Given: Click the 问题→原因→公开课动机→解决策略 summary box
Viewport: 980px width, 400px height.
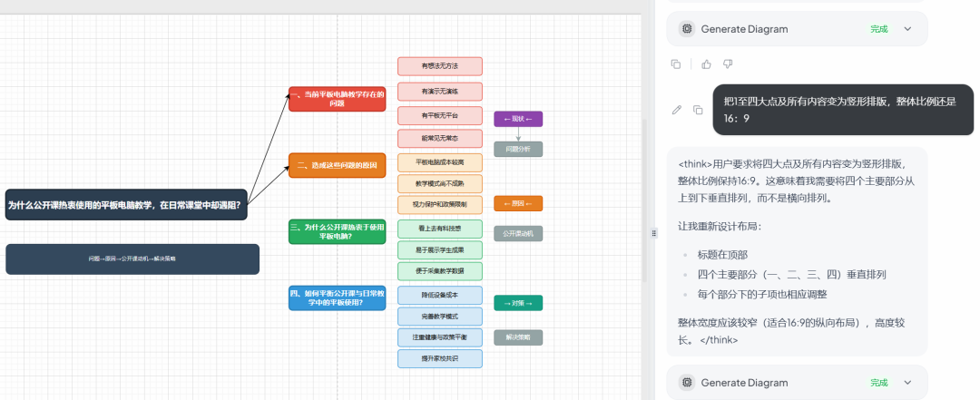Looking at the screenshot, I should tap(132, 259).
